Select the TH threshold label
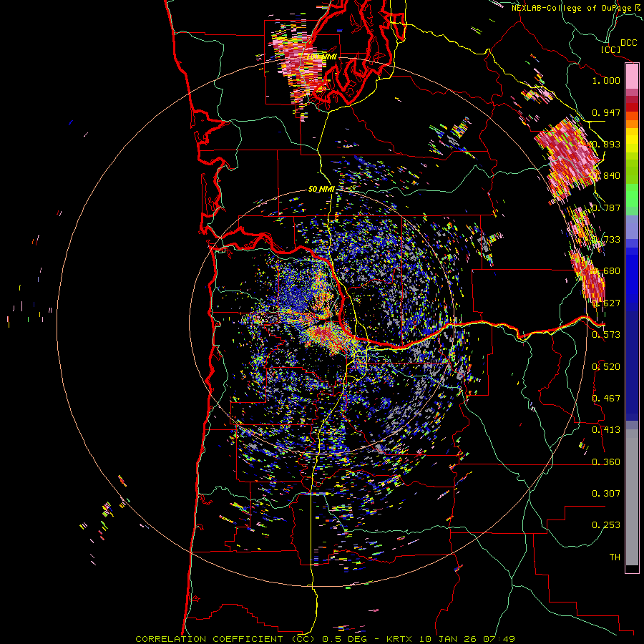The height and width of the screenshot is (644, 644). tap(615, 557)
